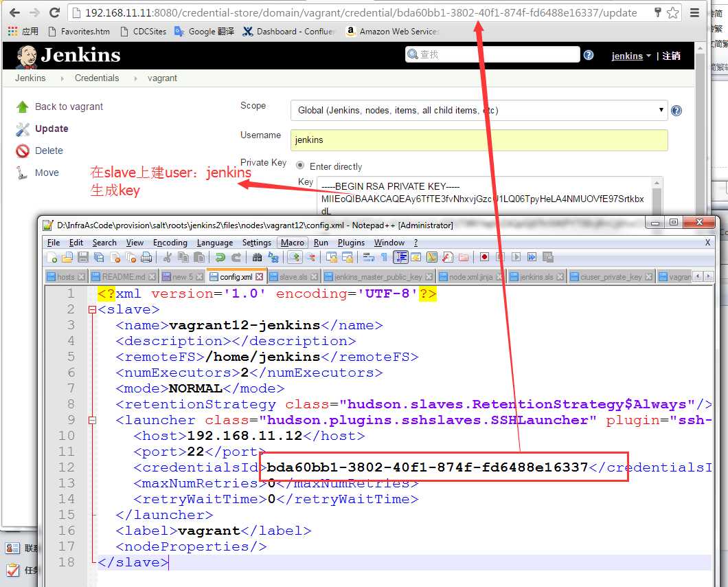
Task: Toggle the Indent Guide toolbar button
Action: coord(400,258)
